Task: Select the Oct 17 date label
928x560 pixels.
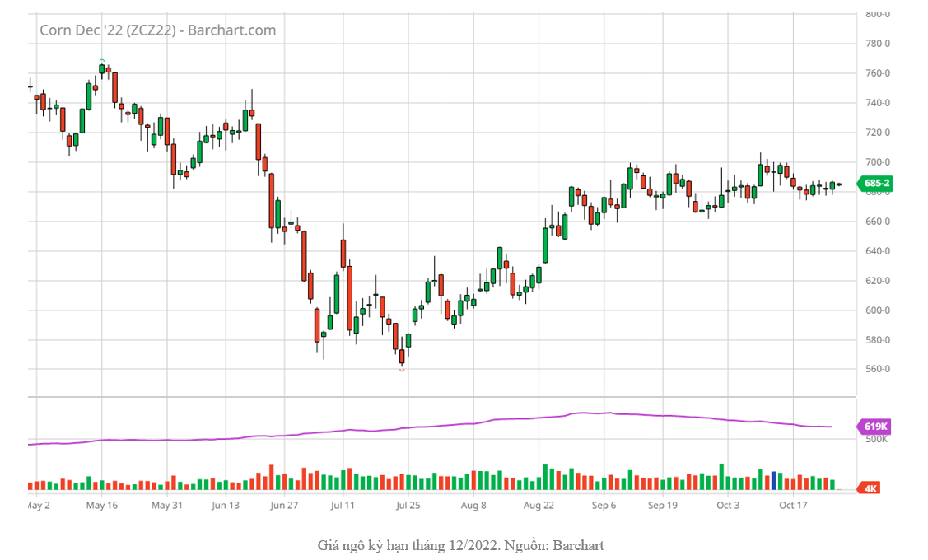Action: [793, 505]
